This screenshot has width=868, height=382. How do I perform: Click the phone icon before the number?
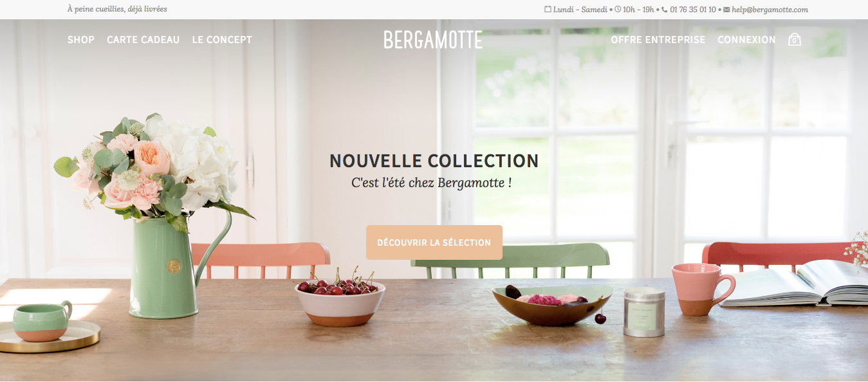click(x=664, y=10)
